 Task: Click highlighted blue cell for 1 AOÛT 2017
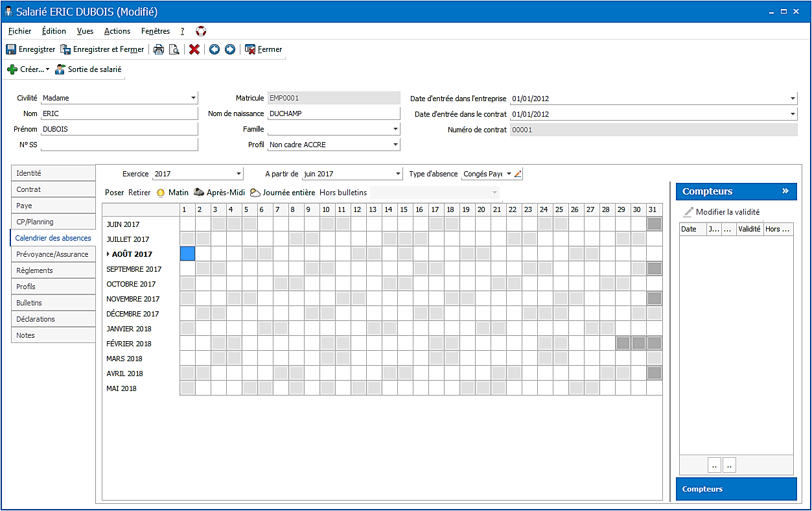[x=187, y=254]
